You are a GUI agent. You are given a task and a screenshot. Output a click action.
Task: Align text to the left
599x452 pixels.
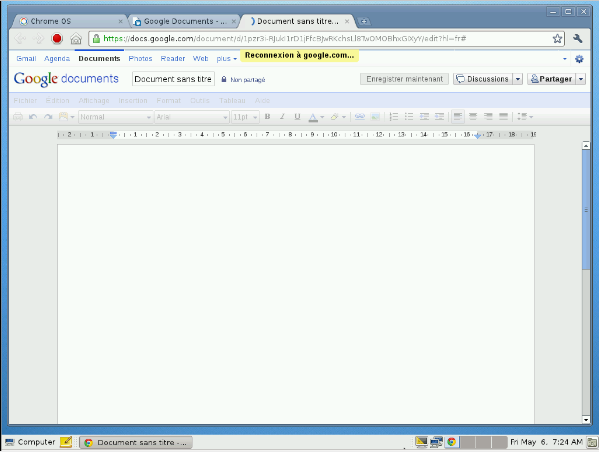[x=458, y=117]
